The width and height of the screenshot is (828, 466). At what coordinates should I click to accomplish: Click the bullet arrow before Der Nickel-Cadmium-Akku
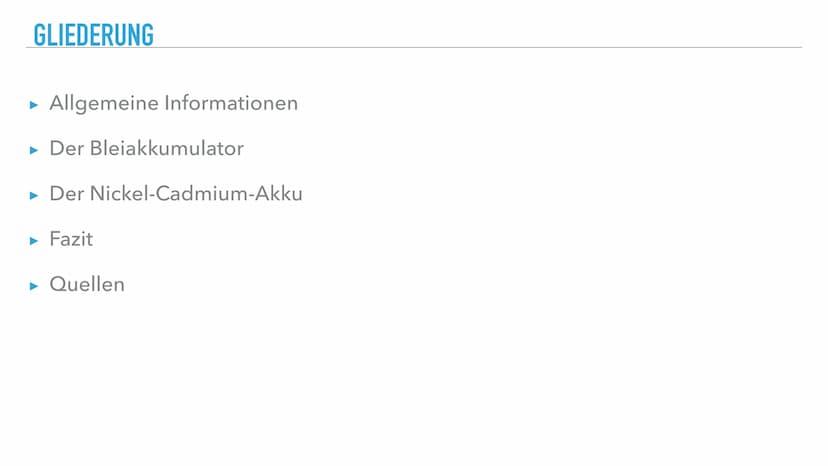(x=34, y=195)
